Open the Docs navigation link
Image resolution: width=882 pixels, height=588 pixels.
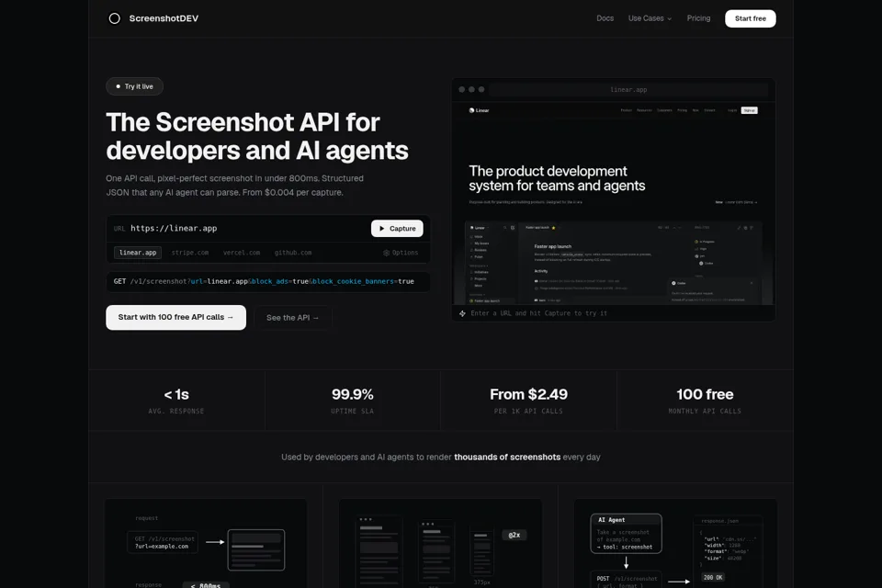click(x=605, y=18)
